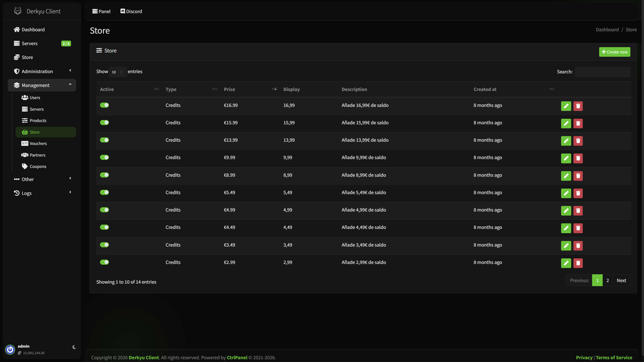Click the admin user avatar icon
Image resolution: width=644 pixels, height=362 pixels.
[x=10, y=349]
